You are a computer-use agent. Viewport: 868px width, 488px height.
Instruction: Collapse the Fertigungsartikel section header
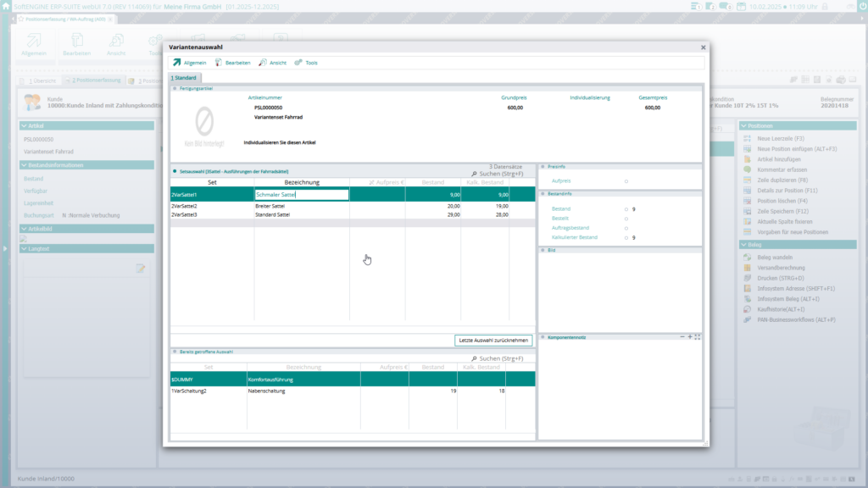tap(175, 87)
